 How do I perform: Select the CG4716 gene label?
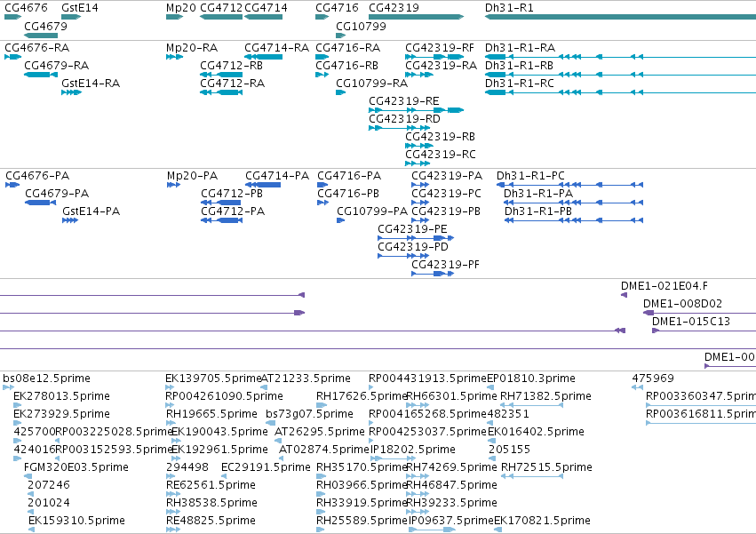point(337,8)
